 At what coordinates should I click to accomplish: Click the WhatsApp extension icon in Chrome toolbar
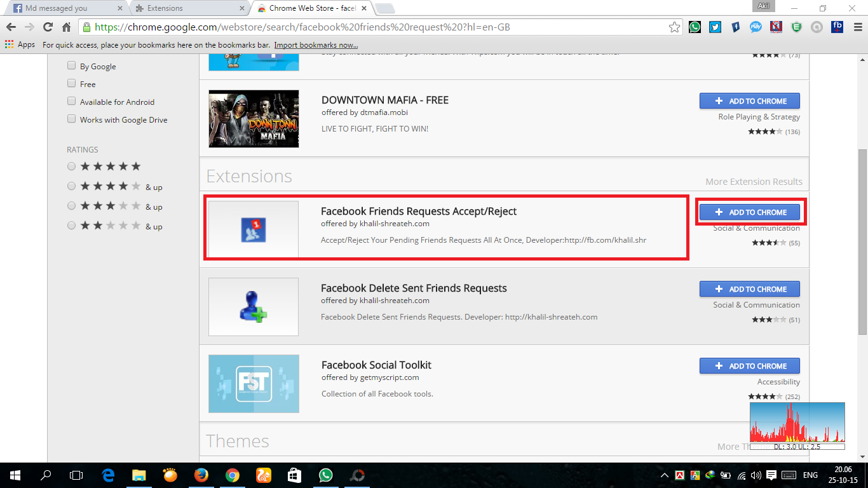tap(695, 27)
